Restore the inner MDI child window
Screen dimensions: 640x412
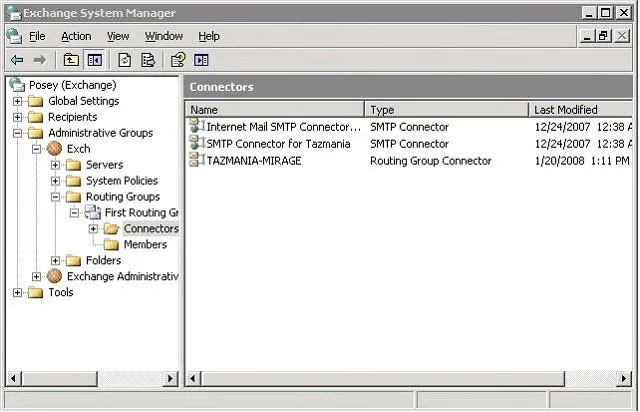(604, 36)
